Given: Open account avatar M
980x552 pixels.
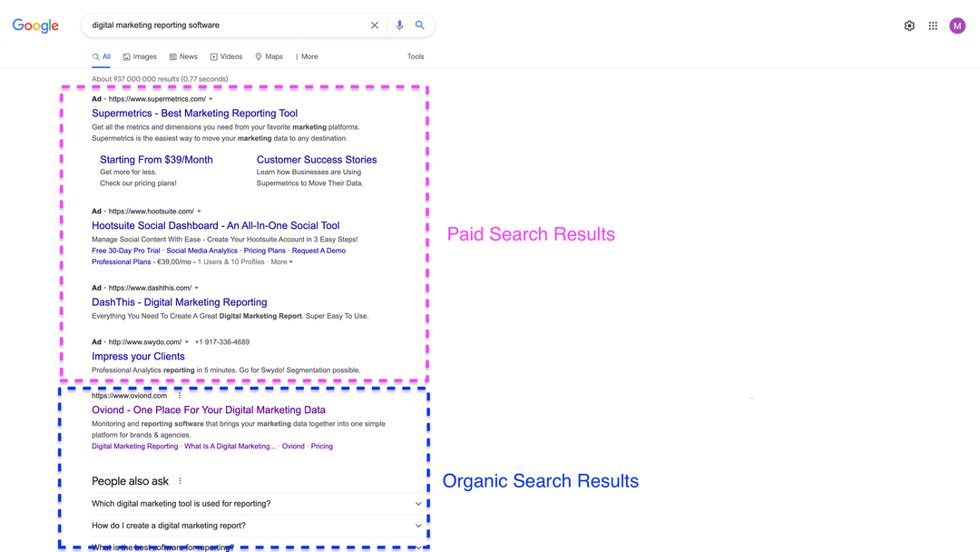Looking at the screenshot, I should [x=957, y=25].
